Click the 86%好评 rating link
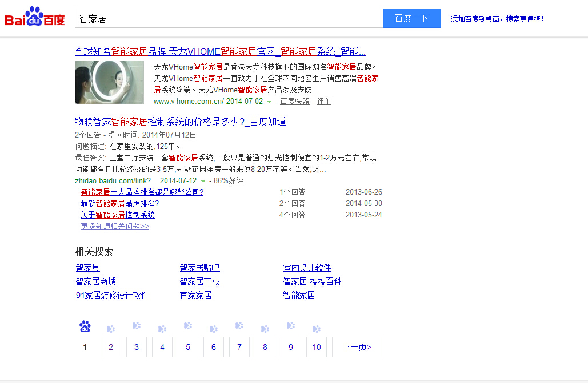588x383 pixels. pyautogui.click(x=229, y=180)
